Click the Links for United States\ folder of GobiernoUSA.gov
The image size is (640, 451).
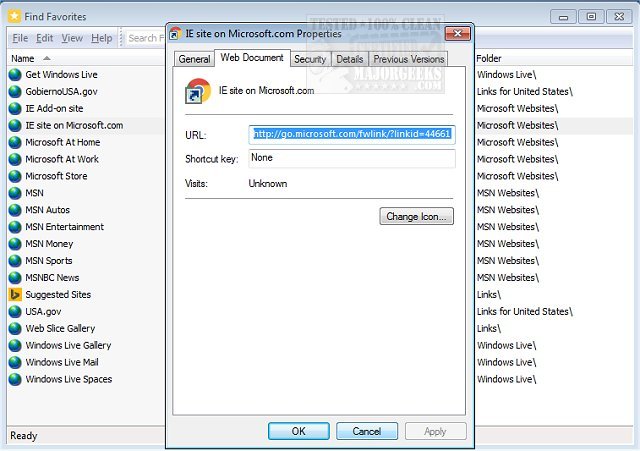point(525,91)
